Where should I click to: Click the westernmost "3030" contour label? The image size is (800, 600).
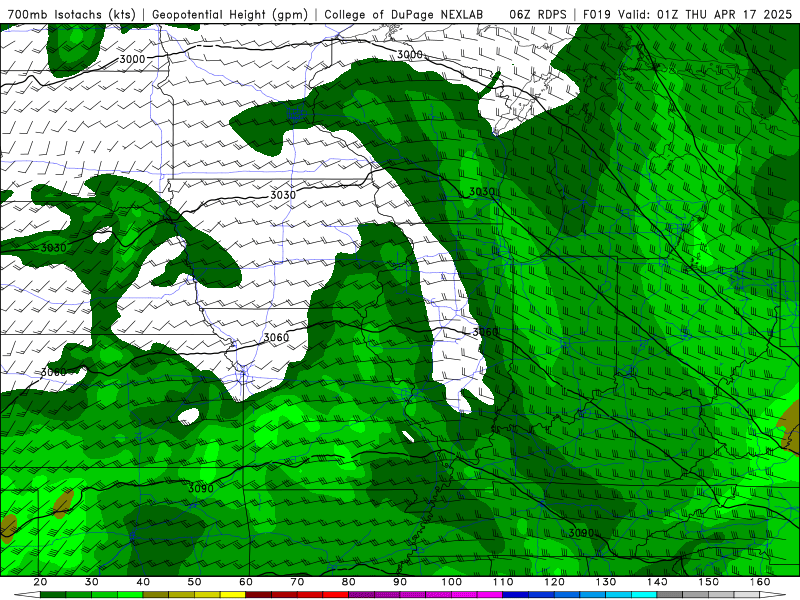click(53, 248)
